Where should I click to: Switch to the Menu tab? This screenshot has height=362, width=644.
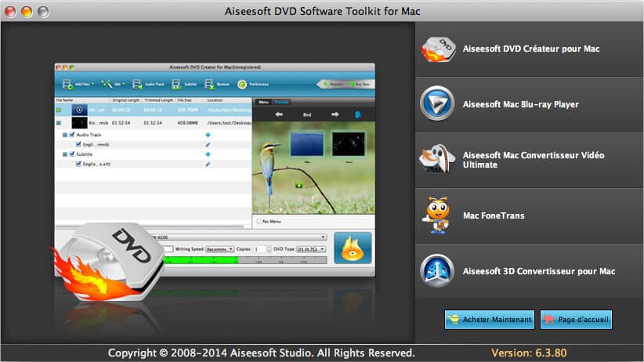(263, 102)
